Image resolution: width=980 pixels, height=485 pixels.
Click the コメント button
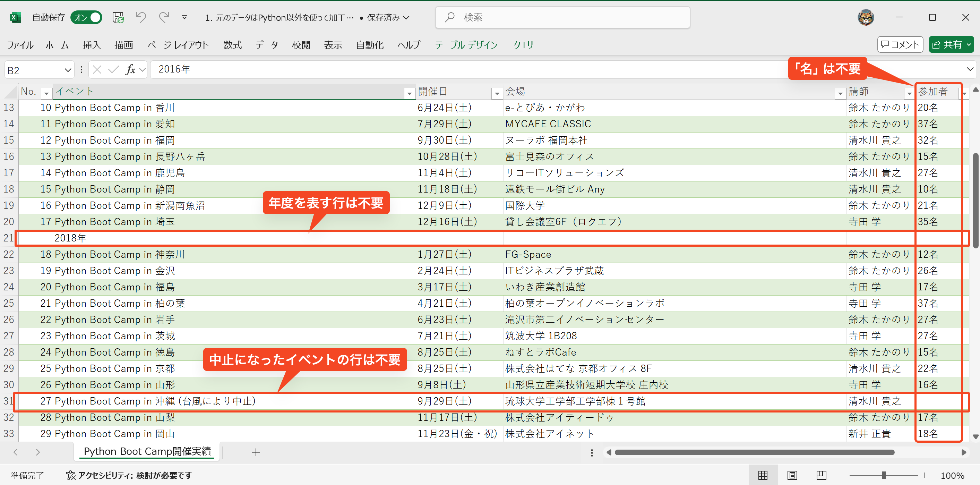point(900,44)
